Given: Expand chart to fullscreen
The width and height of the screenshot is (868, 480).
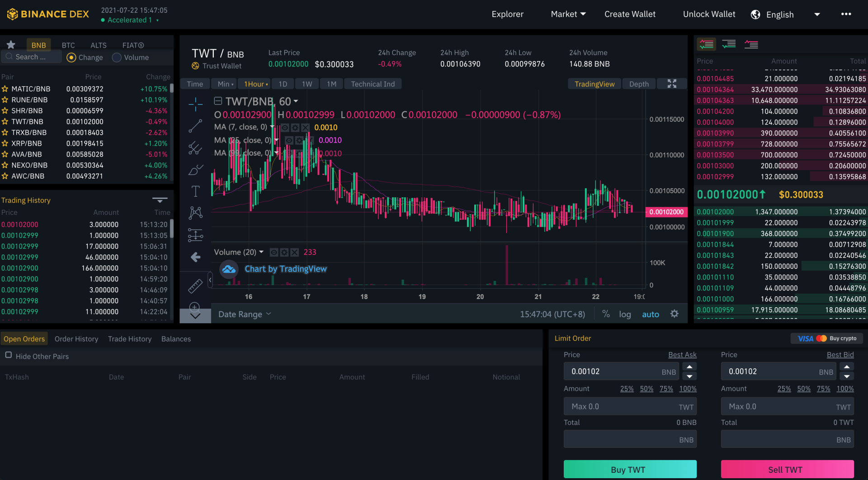Looking at the screenshot, I should point(672,84).
